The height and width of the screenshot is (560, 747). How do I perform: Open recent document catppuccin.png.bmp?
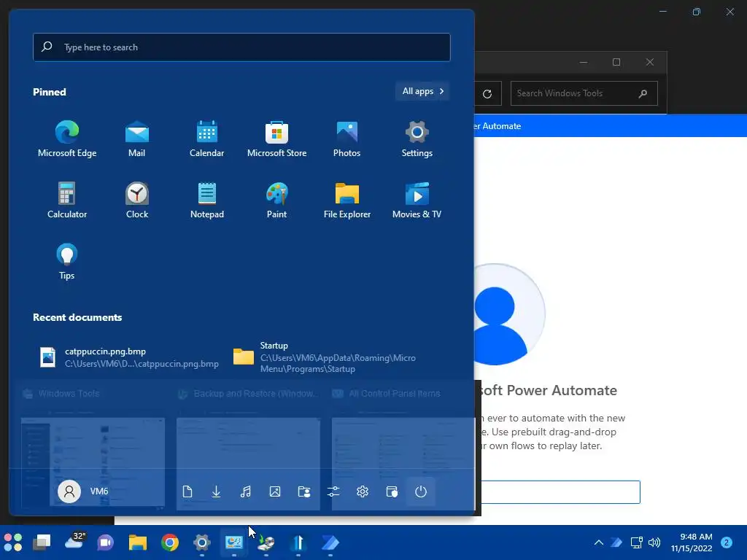130,357
